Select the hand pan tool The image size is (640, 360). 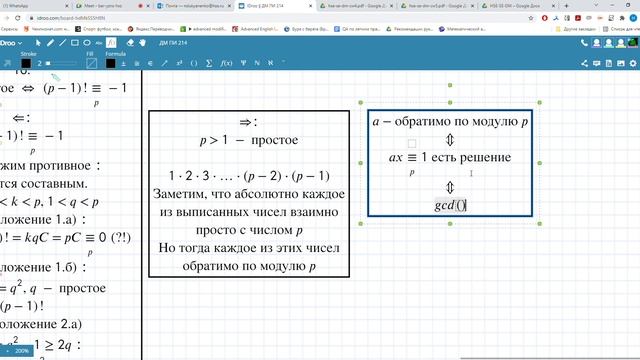click(142, 42)
